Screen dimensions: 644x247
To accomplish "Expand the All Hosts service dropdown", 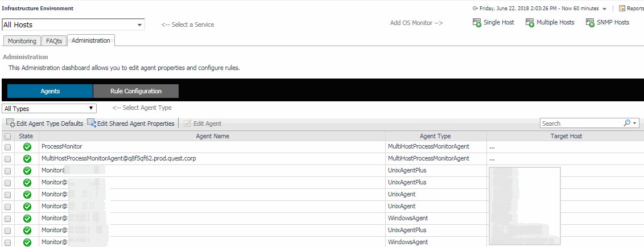I will click(139, 25).
